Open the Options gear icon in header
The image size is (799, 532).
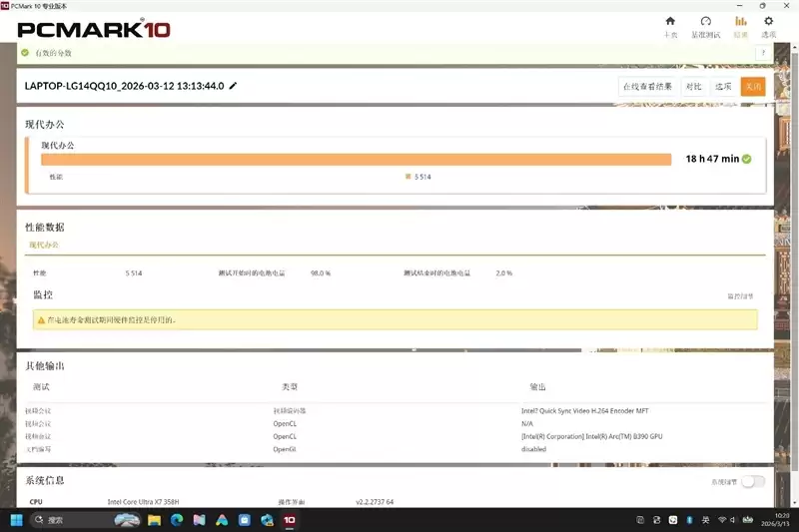click(768, 21)
